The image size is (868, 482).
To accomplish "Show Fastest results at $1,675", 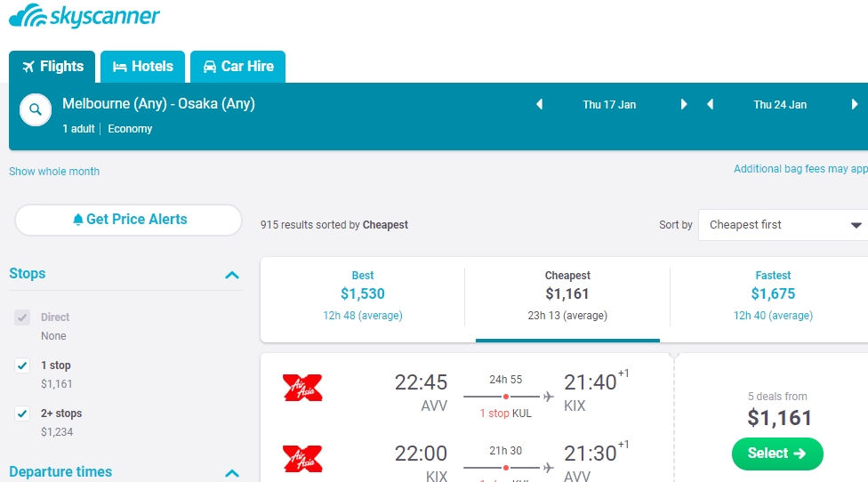I will pos(773,295).
